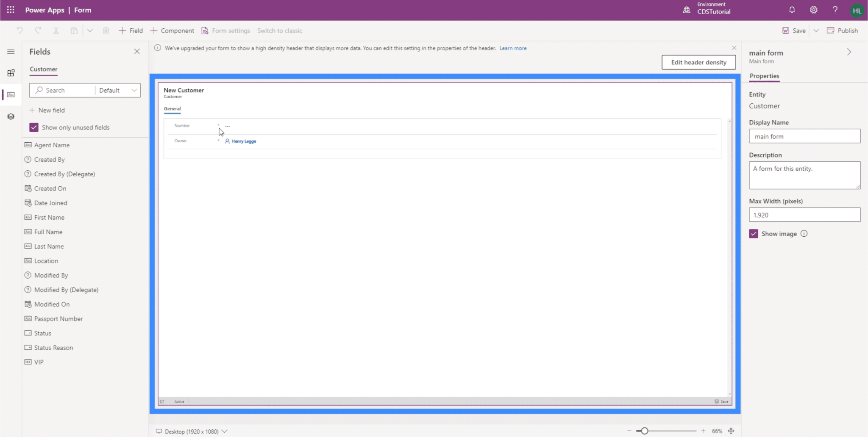
Task: Select VIP field
Action: pos(34,362)
